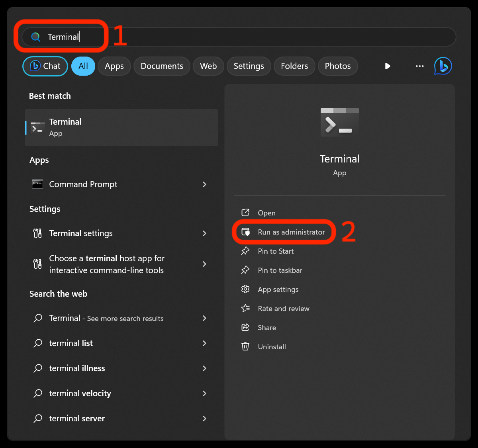Click the video search filter play icon
Image resolution: width=478 pixels, height=448 pixels.
387,66
